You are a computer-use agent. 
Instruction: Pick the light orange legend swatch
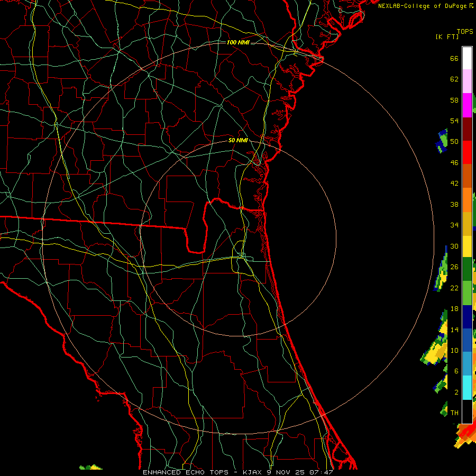[x=467, y=199]
